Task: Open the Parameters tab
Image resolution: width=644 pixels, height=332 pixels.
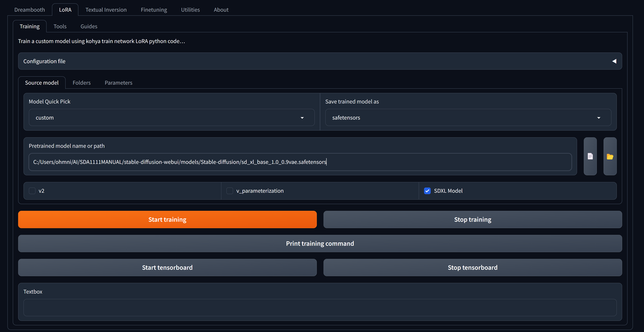Action: (119, 83)
